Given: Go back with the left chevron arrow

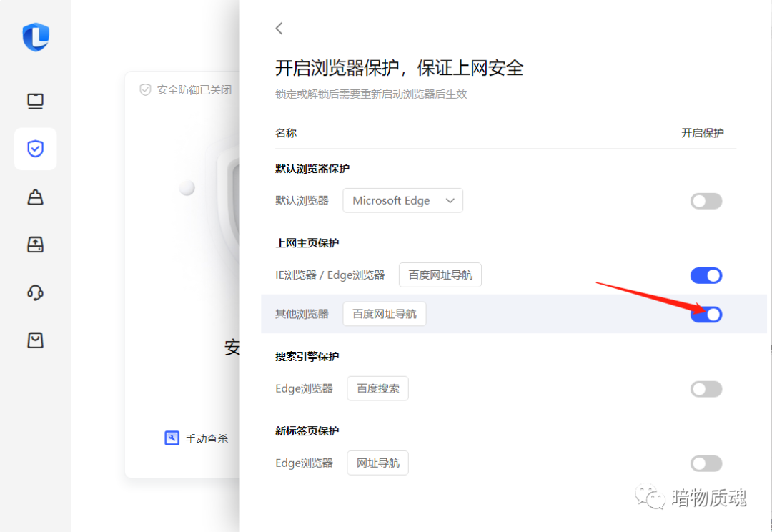Looking at the screenshot, I should coord(279,29).
